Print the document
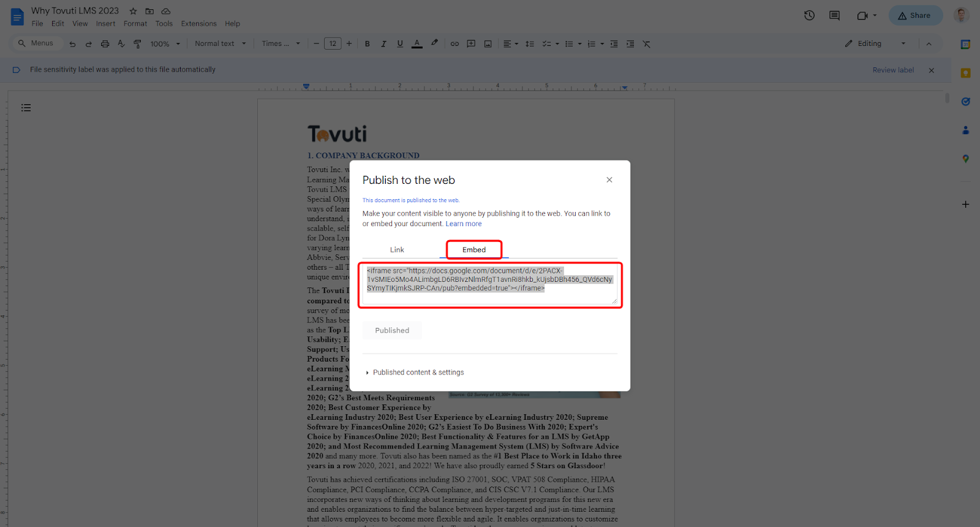Screen dimensions: 980x527 105,44
